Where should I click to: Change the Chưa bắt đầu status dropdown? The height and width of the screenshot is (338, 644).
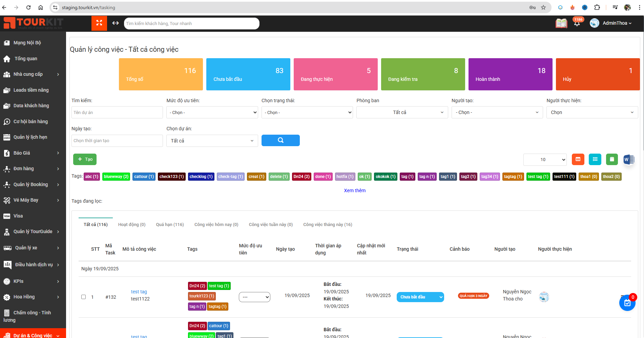(x=420, y=297)
